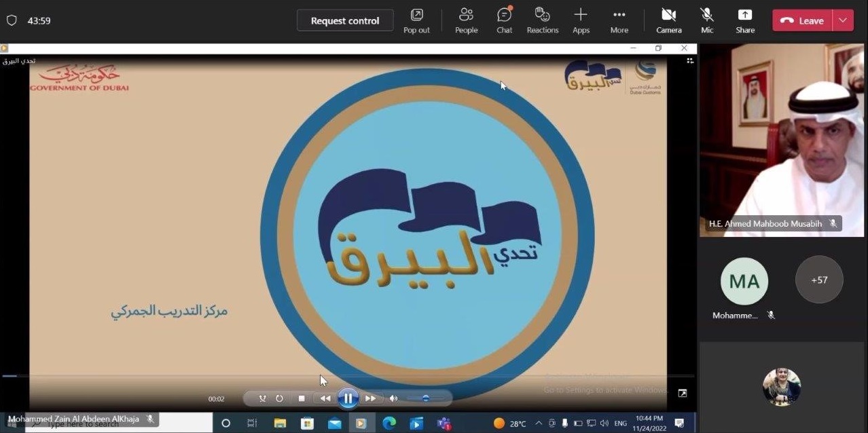Stop the video playback
868x433 pixels.
[302, 398]
